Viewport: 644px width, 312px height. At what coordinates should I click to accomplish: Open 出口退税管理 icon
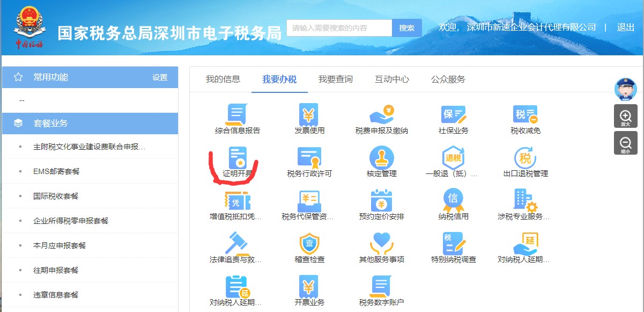pyautogui.click(x=525, y=158)
